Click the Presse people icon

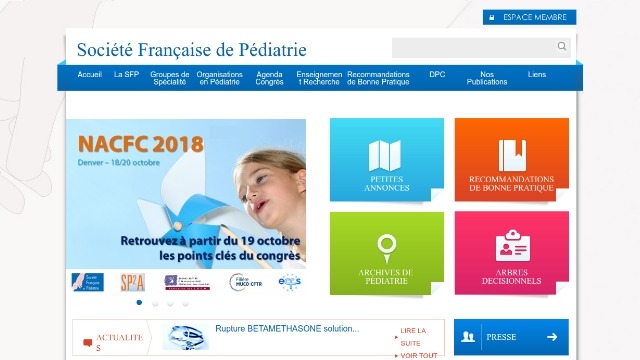coord(468,337)
